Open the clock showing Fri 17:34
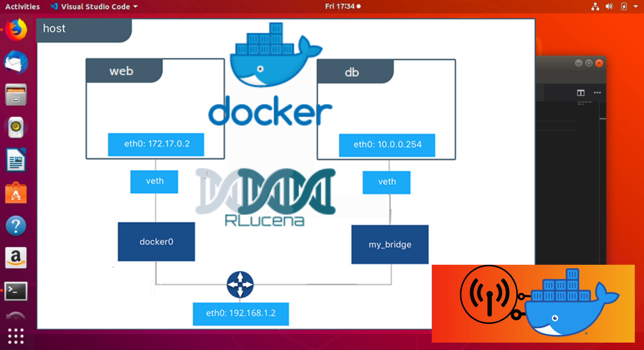This screenshot has height=350, width=644. [x=342, y=6]
